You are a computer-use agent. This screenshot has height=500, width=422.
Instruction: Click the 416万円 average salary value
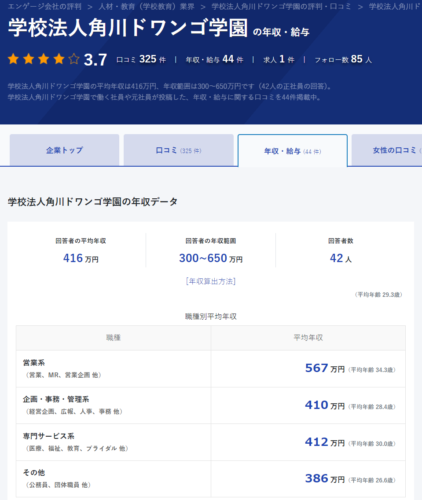point(81,258)
